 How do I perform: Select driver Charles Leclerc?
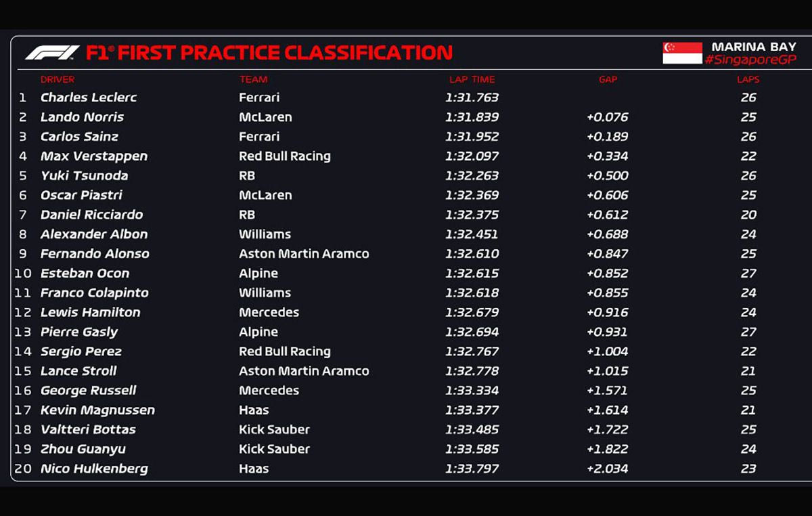89,98
